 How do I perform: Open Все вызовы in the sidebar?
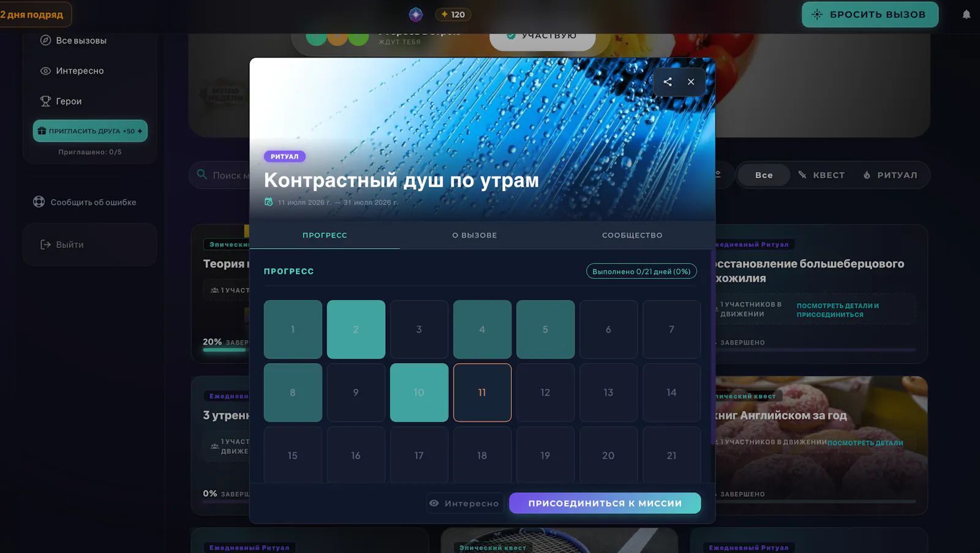pyautogui.click(x=73, y=40)
